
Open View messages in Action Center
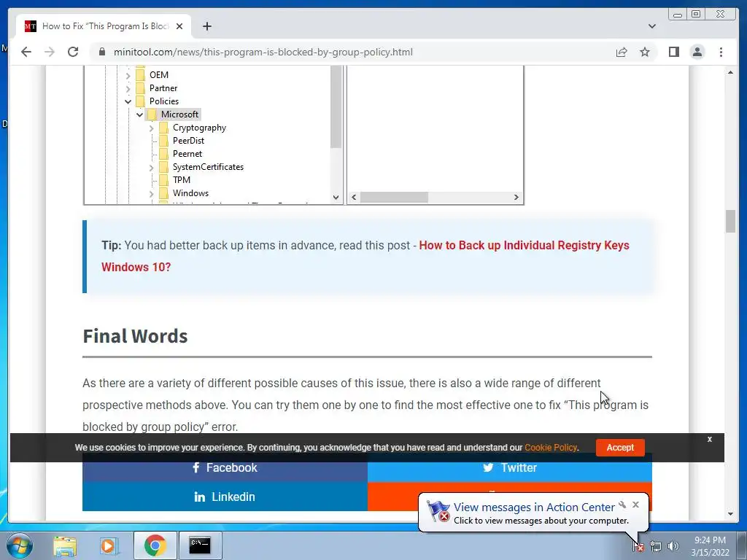click(534, 507)
